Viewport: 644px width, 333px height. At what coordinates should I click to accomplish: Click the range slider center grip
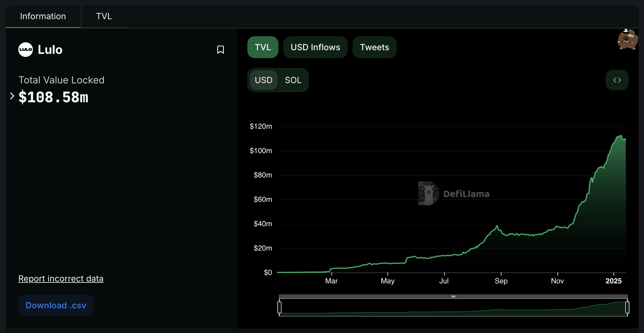453,296
